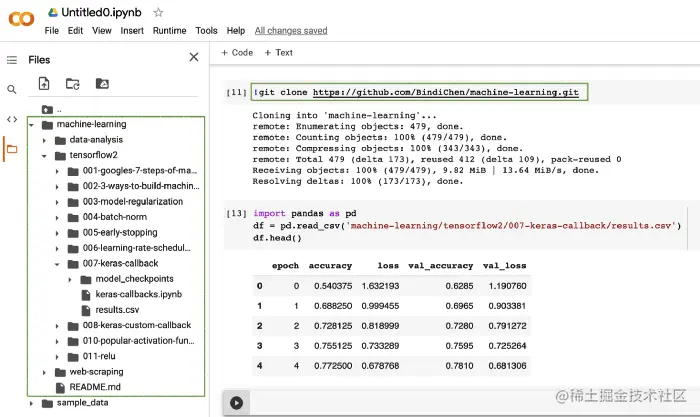Click the val_accuracy column header
The width and height of the screenshot is (700, 417).
pos(441,266)
